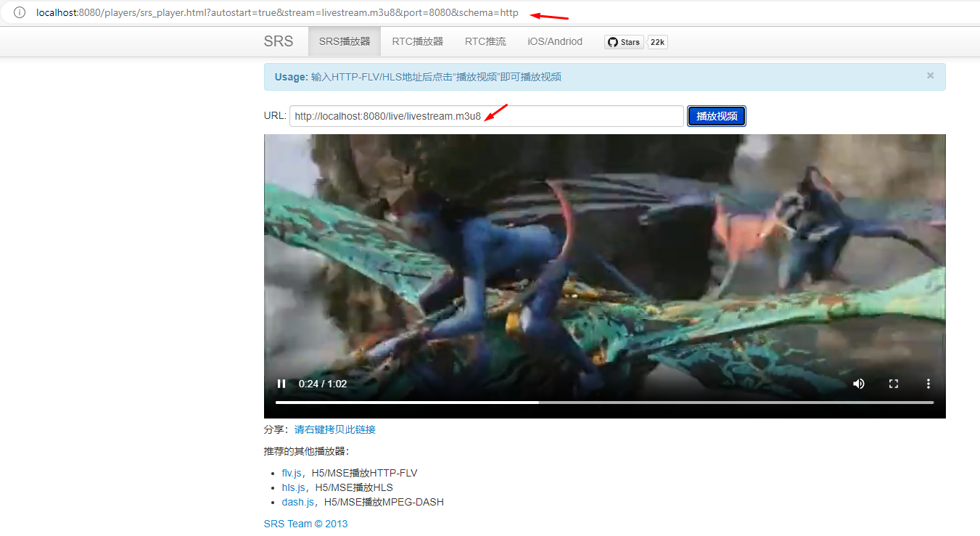
Task: Click the H5/MSE播放HLS description text
Action: 354,487
